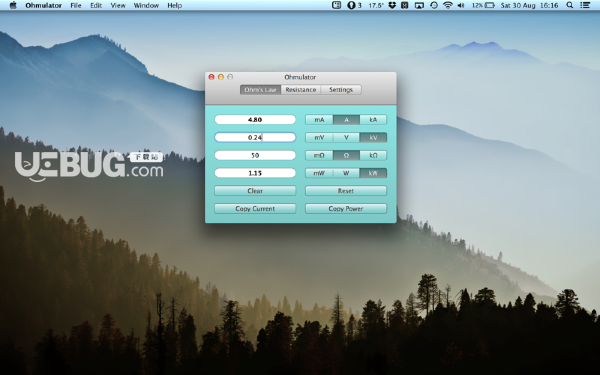Open the battery status menu
Viewport: 600px width, 375px height.
click(x=483, y=5)
